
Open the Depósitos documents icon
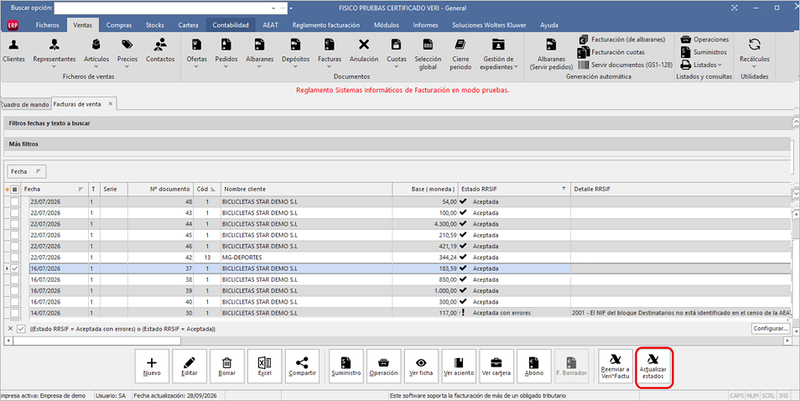click(295, 53)
